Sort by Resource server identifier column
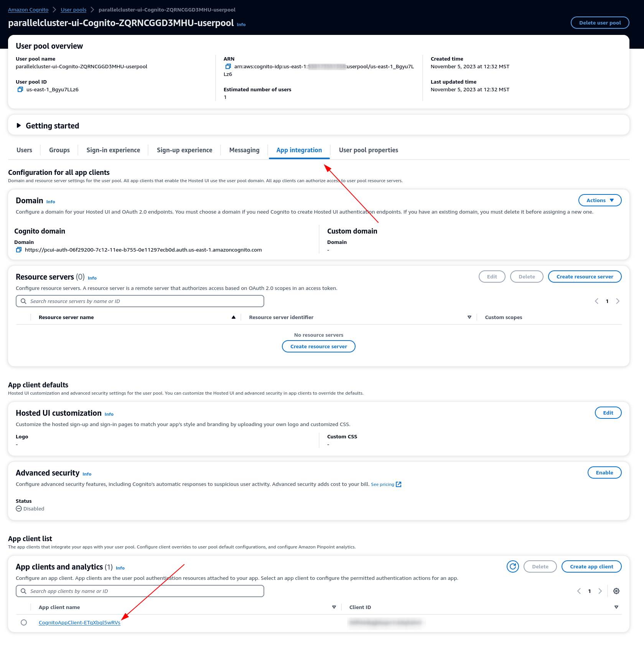Image resolution: width=644 pixels, height=647 pixels. [469, 317]
